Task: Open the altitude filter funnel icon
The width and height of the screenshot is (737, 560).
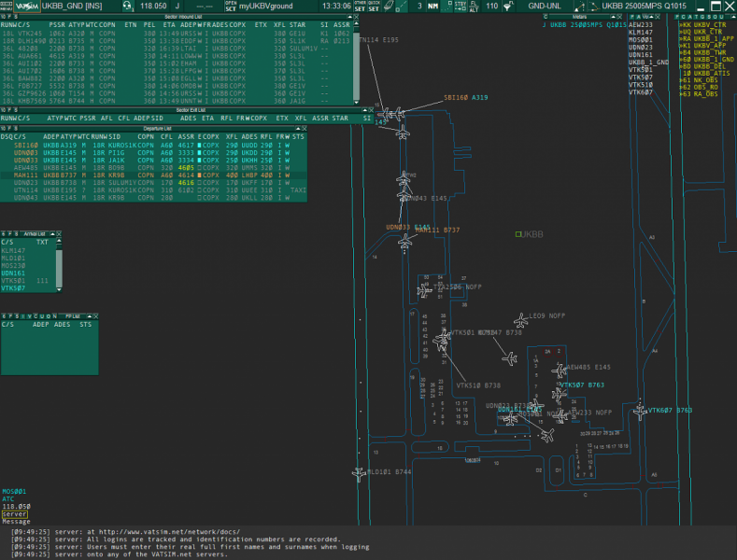Action: 508,6
